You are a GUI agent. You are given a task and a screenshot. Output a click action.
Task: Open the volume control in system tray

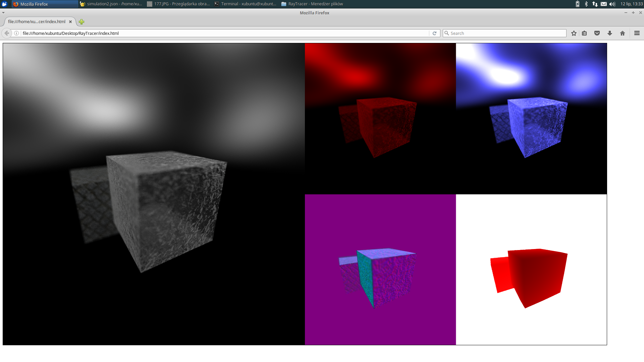[x=612, y=4]
